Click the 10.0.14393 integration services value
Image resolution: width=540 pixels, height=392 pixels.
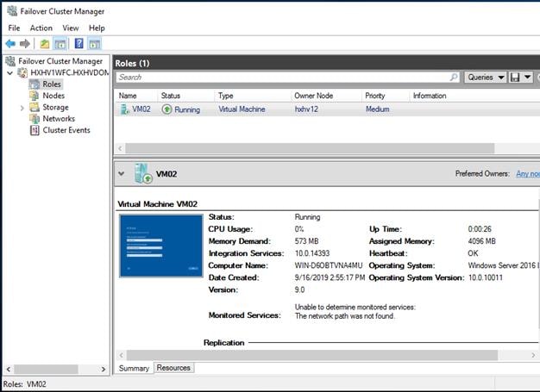[312, 253]
